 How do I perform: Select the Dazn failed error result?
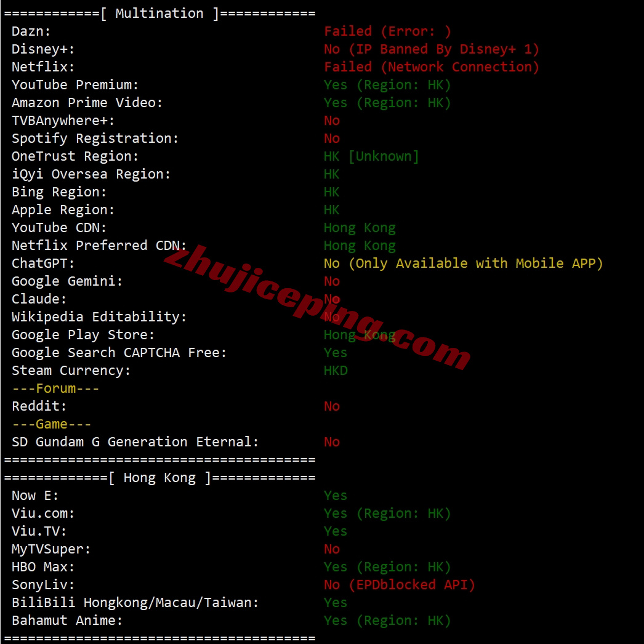click(387, 31)
